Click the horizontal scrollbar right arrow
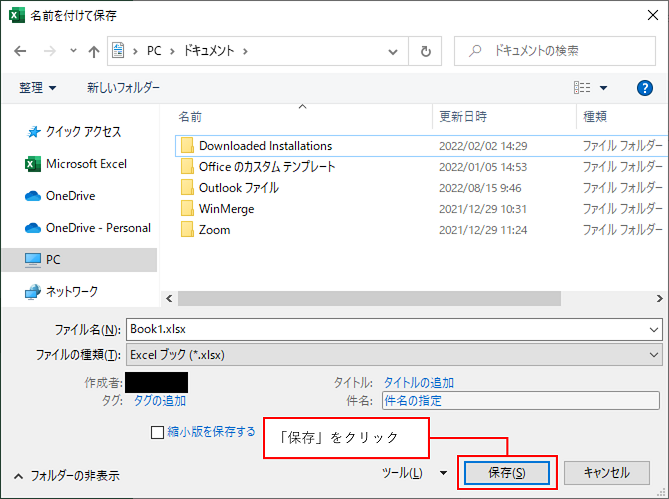Screen dimensions: 669x499 coord(659,298)
